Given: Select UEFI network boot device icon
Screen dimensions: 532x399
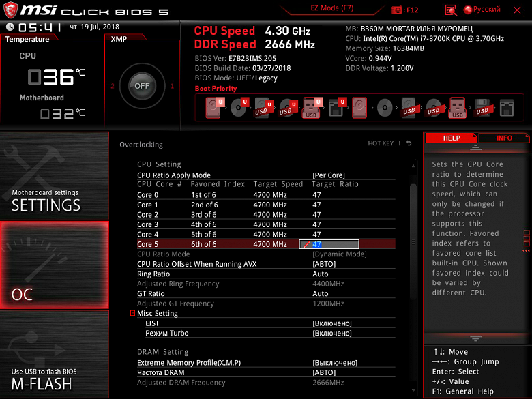Looking at the screenshot, I should pyautogui.click(x=337, y=108).
